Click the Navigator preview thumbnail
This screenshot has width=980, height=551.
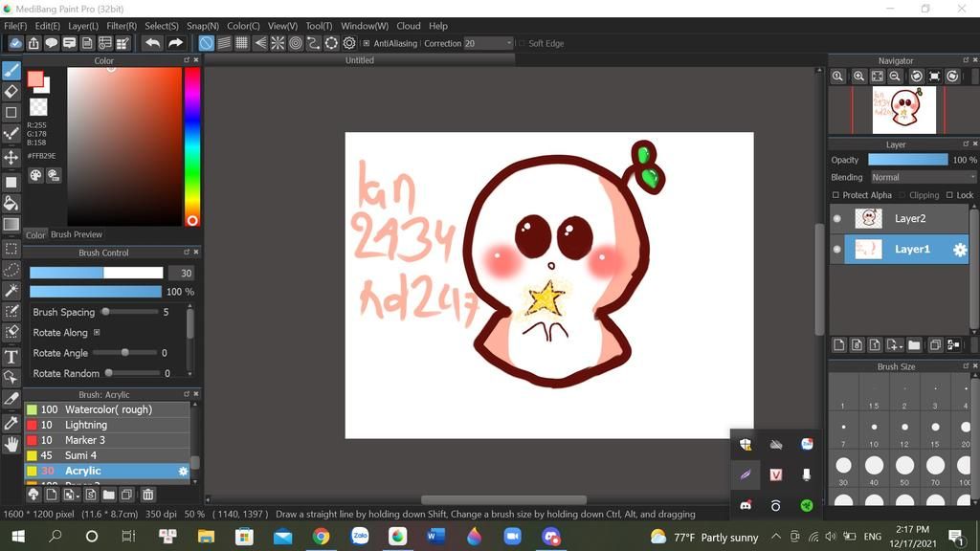coord(903,109)
